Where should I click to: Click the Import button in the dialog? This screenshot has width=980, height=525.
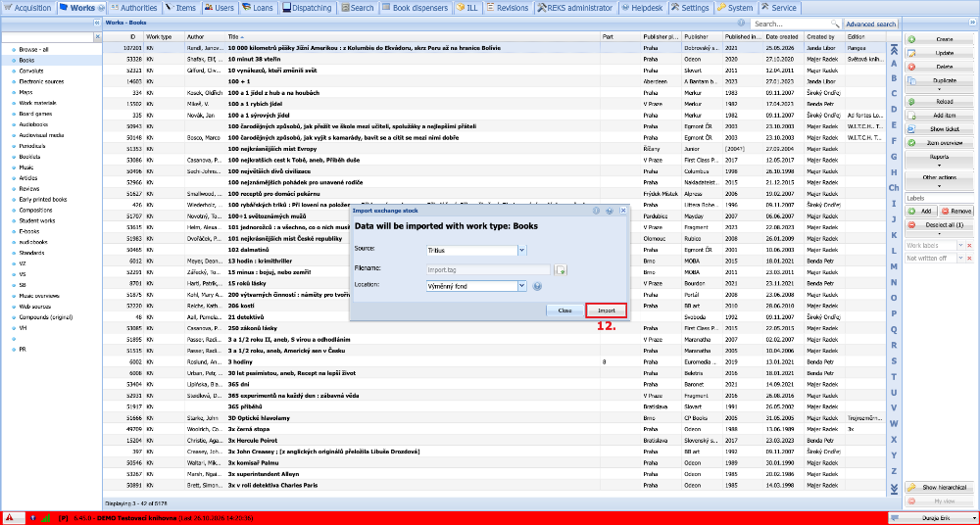pyautogui.click(x=607, y=310)
